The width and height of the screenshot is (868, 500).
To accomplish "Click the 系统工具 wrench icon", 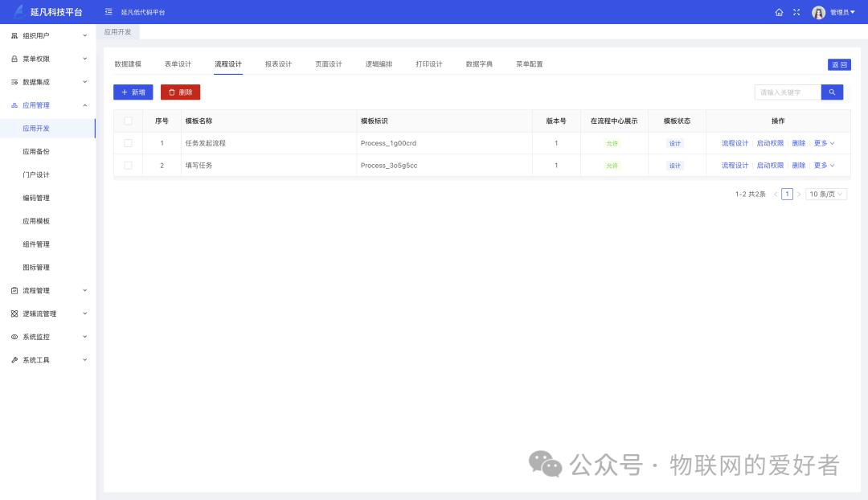I will tap(14, 360).
